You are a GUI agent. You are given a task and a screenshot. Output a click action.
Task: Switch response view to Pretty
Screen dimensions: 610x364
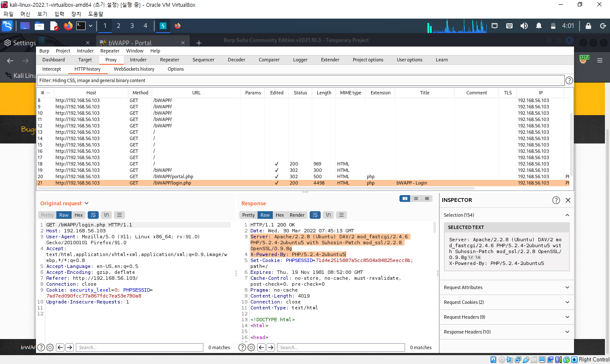point(249,215)
